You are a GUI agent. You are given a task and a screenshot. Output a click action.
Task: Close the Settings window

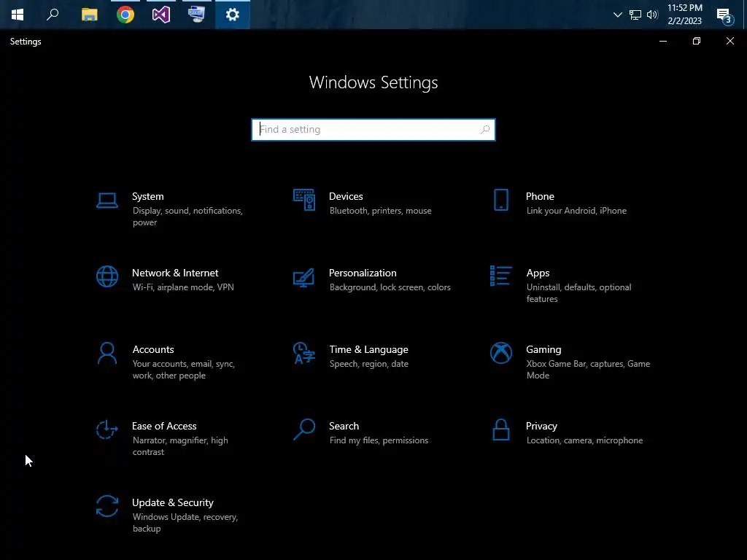(x=729, y=42)
